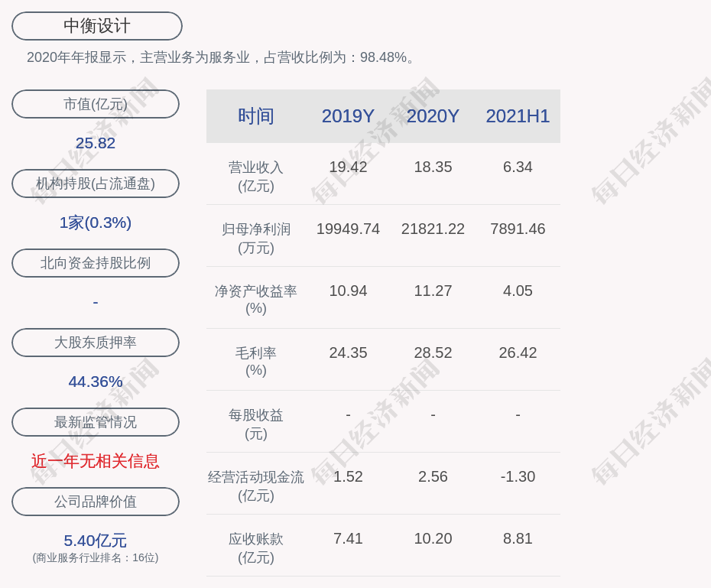The width and height of the screenshot is (711, 588).
Task: Click the 2020年年报显示 summary sentence
Action: (x=221, y=57)
